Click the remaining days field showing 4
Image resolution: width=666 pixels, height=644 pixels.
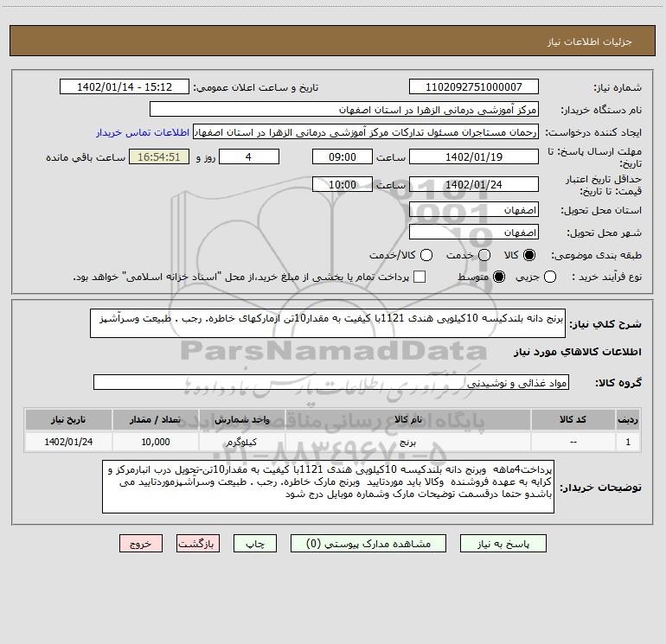click(249, 156)
